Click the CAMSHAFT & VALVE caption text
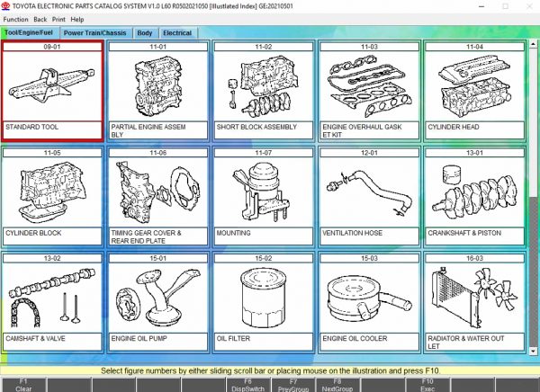Image resolution: width=540 pixels, height=392 pixels. 35,339
